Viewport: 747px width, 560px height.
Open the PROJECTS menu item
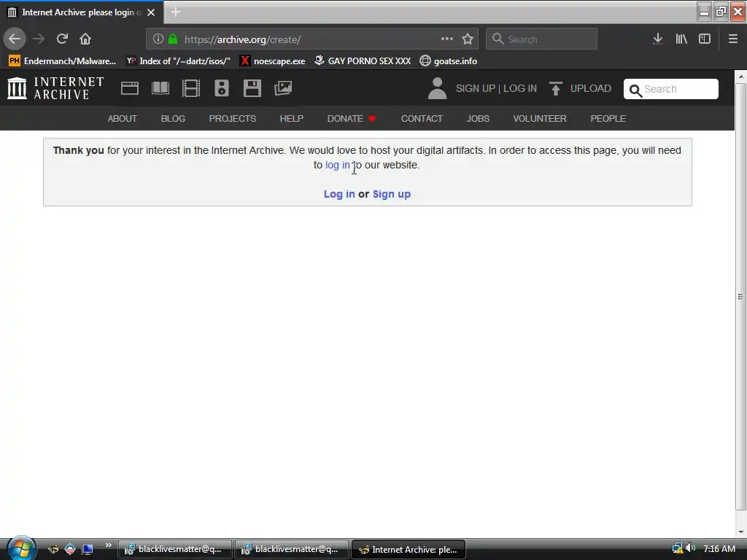[233, 119]
